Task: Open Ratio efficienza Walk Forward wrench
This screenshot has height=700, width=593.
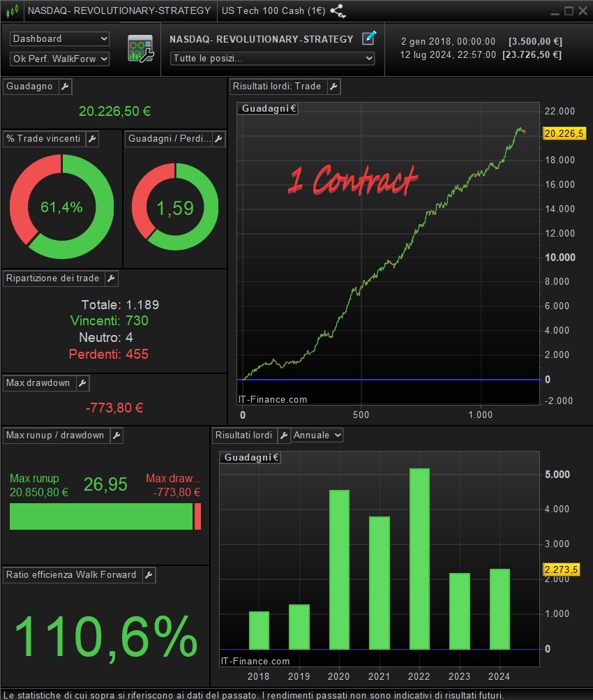Action: point(149,575)
